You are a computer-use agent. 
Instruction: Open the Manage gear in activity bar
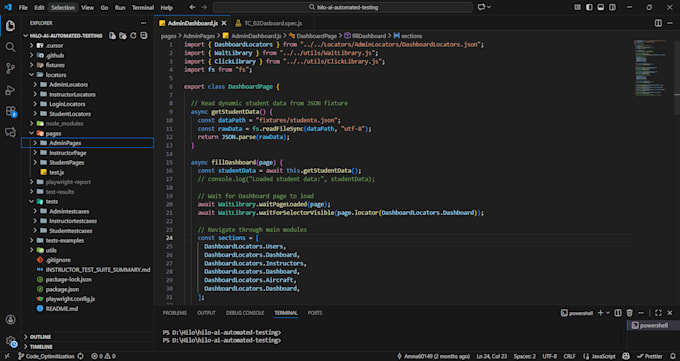click(x=10, y=341)
